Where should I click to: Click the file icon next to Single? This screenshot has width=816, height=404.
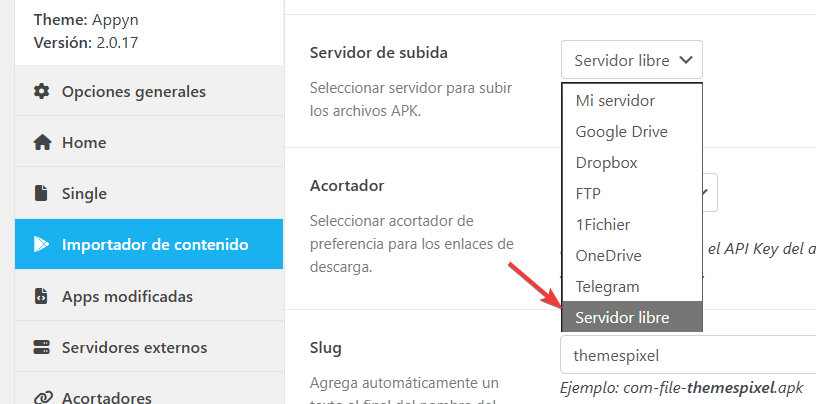(x=41, y=193)
